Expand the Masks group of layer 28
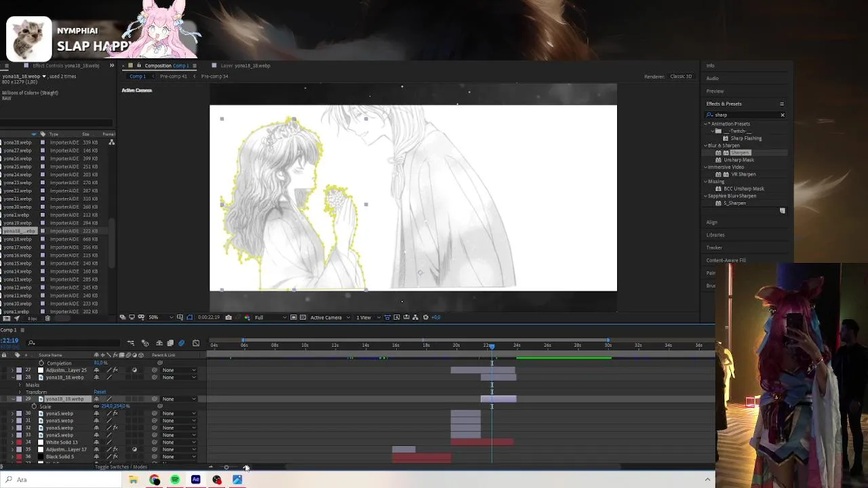Image resolution: width=868 pixels, height=488 pixels. click(20, 385)
